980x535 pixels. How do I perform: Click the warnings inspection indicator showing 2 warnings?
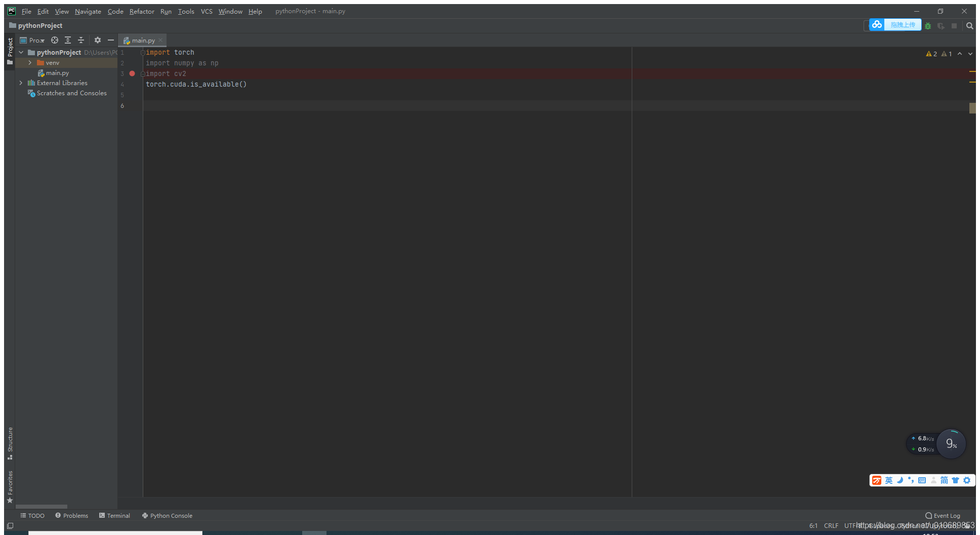tap(931, 53)
